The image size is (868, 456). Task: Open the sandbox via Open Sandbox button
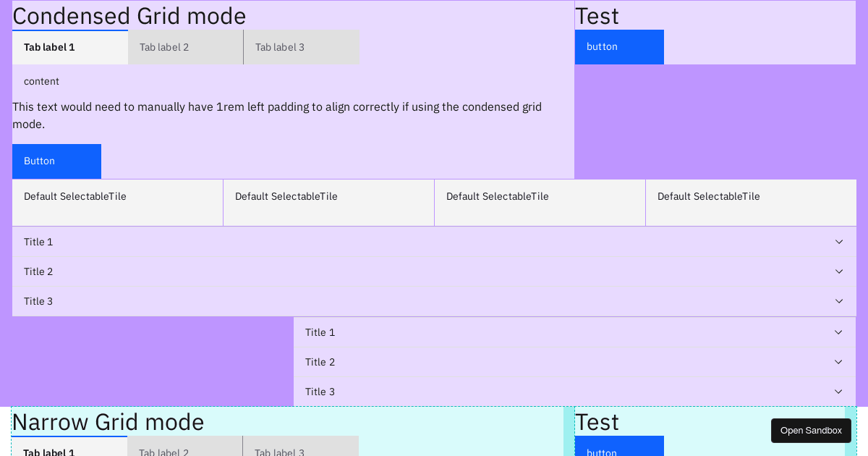point(811,430)
